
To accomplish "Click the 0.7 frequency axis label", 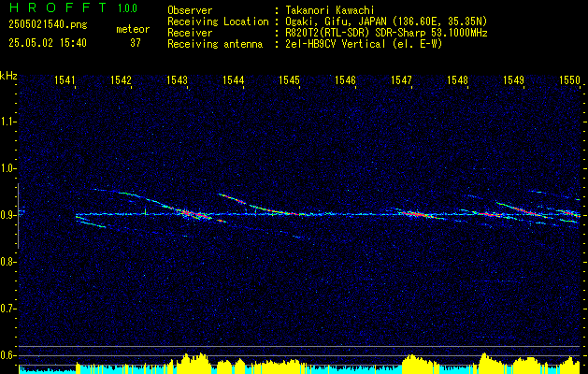I will point(7,309).
